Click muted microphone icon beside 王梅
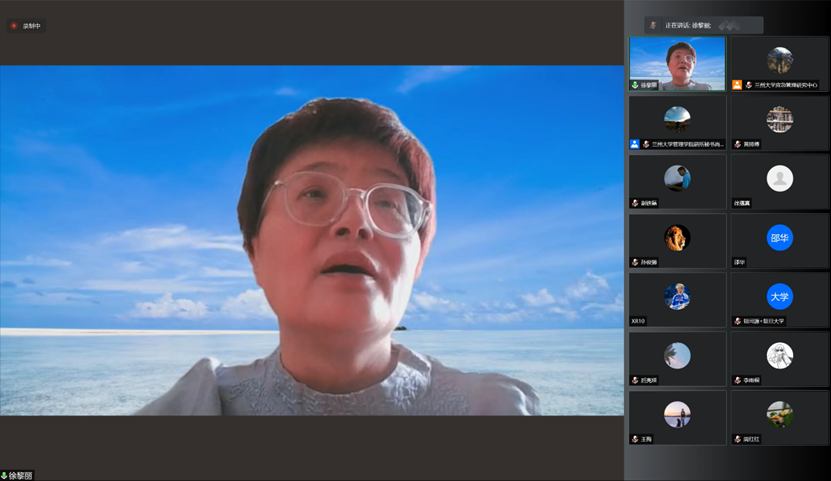Image resolution: width=831 pixels, height=481 pixels. (635, 438)
